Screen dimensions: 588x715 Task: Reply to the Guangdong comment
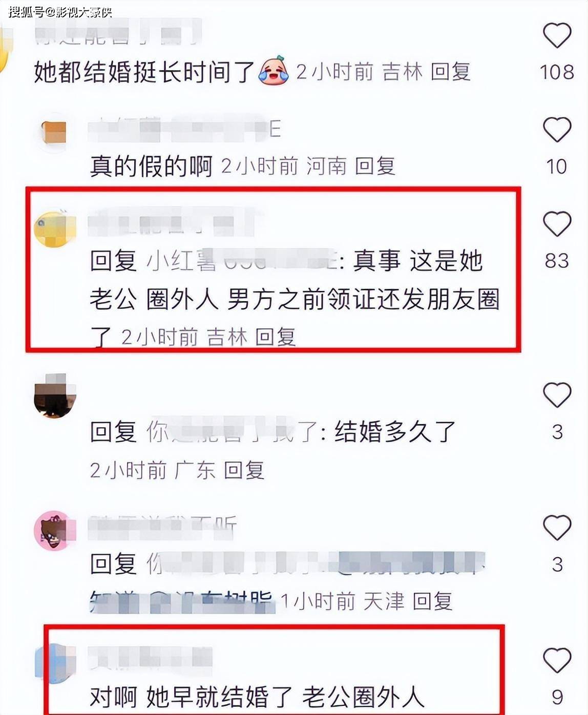[x=244, y=470]
